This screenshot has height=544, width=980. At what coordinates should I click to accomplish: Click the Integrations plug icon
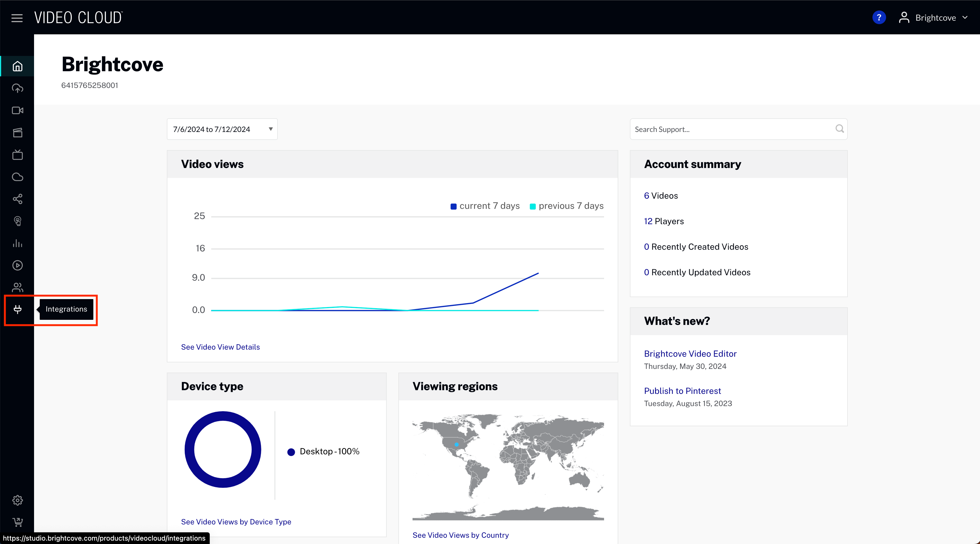click(x=18, y=309)
